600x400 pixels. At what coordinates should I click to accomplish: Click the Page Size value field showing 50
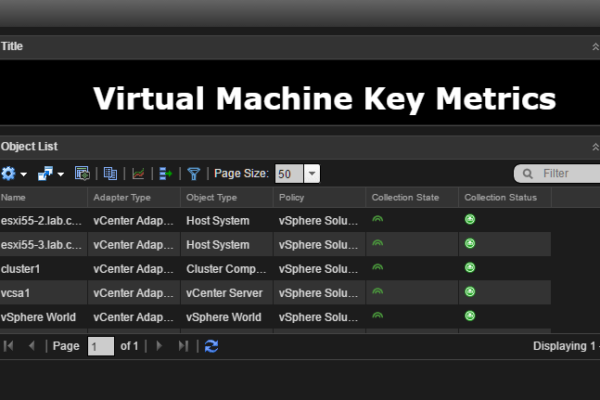pyautogui.click(x=289, y=174)
